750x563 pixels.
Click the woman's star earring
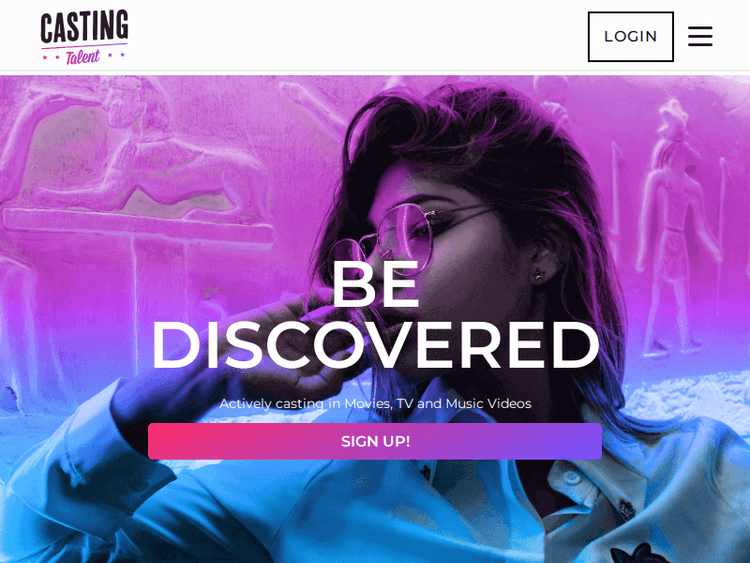coord(539,275)
